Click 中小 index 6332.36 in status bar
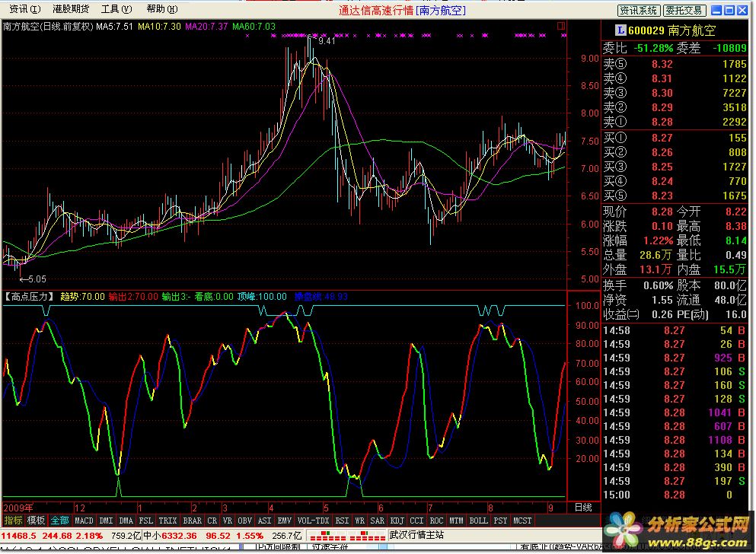Screen dimensions: 756x554 pyautogui.click(x=180, y=536)
